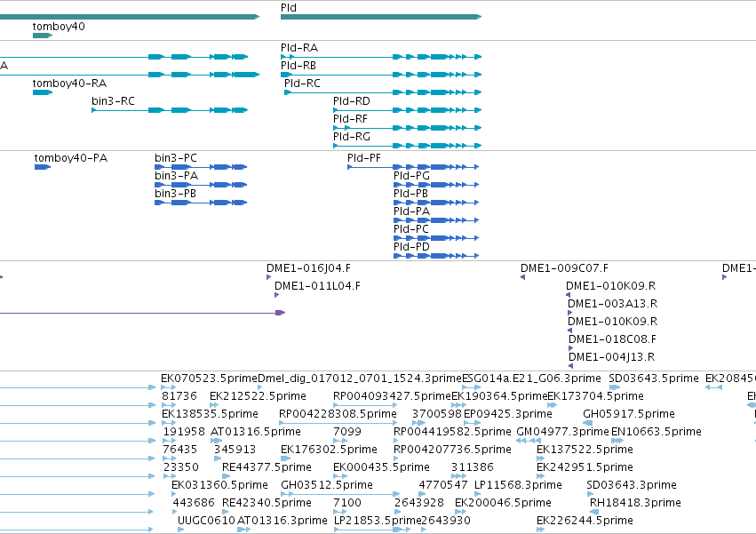Click the DME1-018C08.F marker
The image size is (756, 534).
point(571,348)
